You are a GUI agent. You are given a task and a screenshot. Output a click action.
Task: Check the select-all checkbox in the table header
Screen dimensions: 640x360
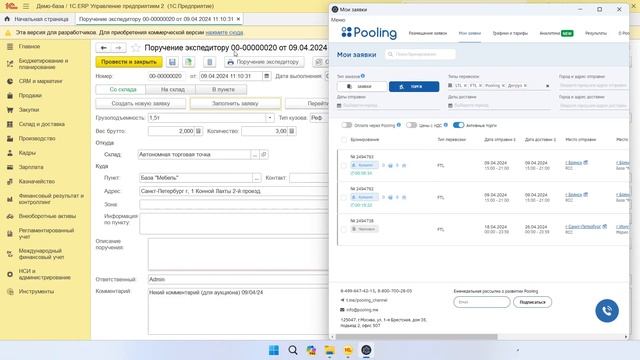[x=344, y=140]
